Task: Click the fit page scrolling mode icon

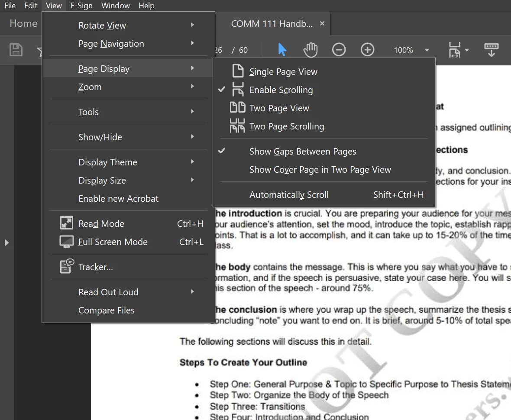Action: tap(455, 50)
